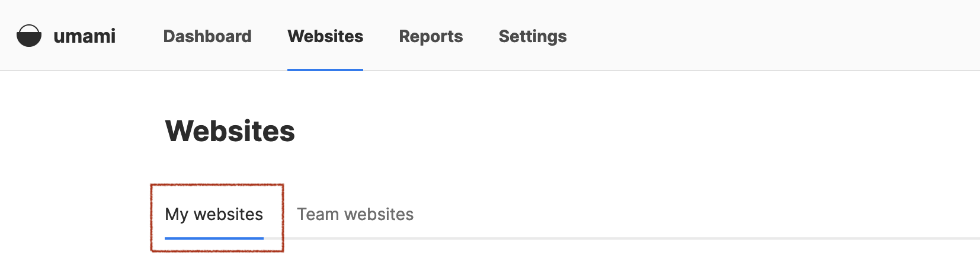Select the Websites navigation item
980x280 pixels.
325,36
